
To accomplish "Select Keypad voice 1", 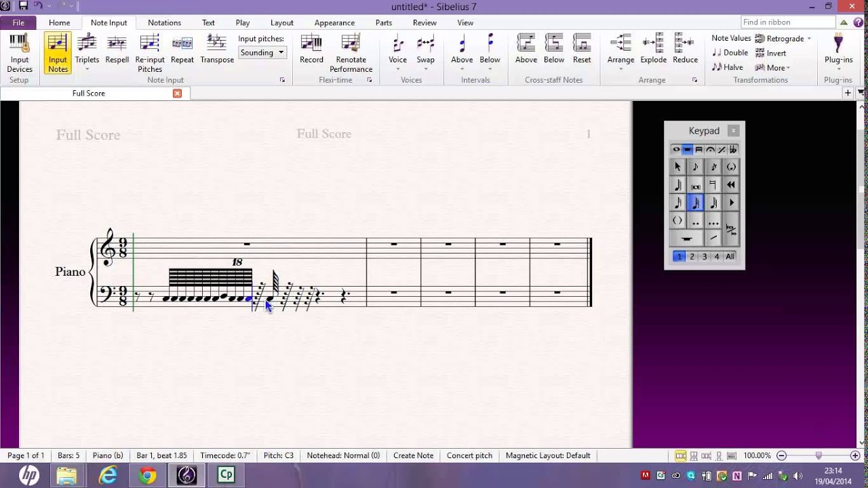I will [x=679, y=256].
